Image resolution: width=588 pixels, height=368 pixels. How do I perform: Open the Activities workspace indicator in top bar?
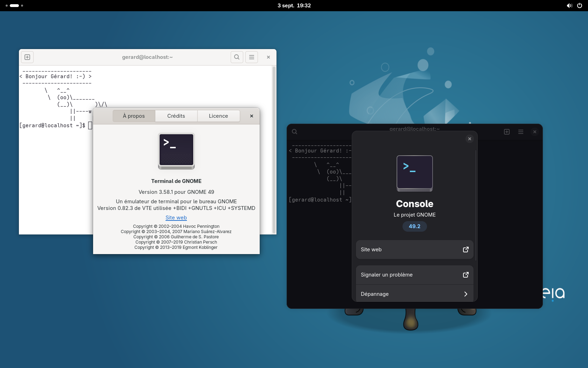pyautogui.click(x=14, y=6)
